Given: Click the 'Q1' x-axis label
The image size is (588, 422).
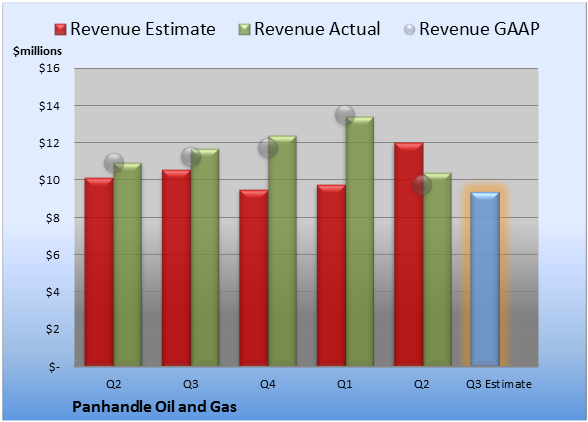Looking at the screenshot, I should (345, 384).
